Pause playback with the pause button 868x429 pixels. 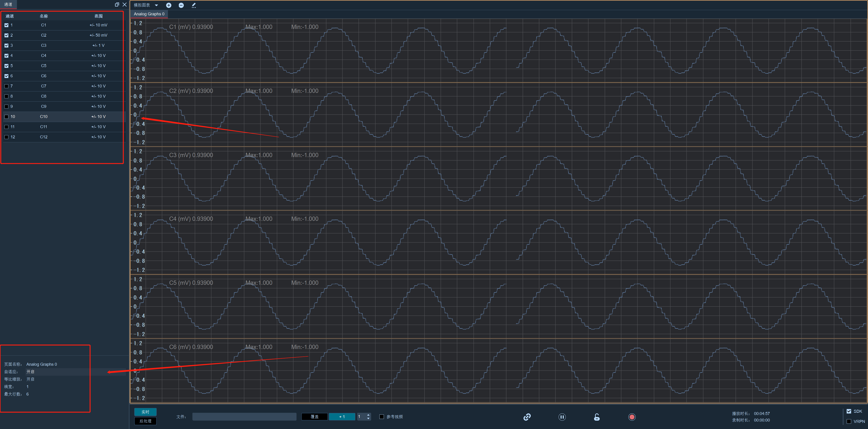(x=562, y=417)
